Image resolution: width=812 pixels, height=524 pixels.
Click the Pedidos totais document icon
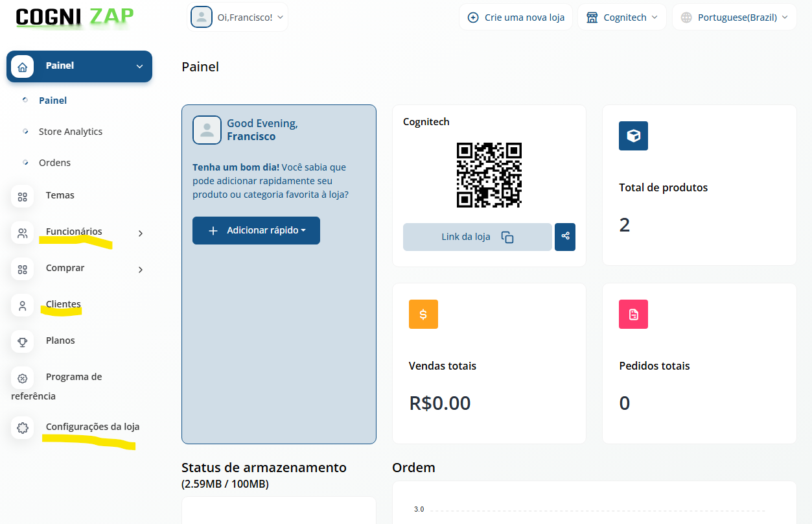tap(633, 314)
